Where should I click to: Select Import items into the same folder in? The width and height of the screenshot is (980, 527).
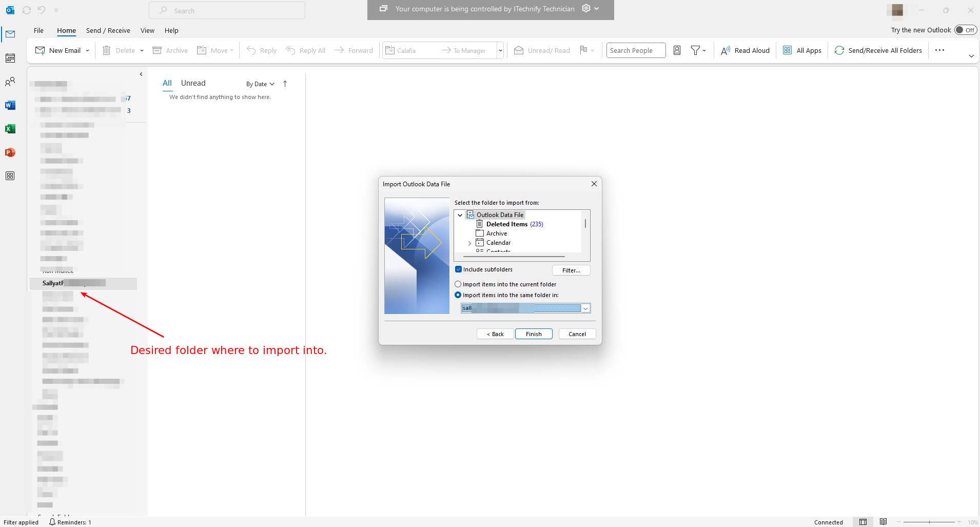point(458,295)
